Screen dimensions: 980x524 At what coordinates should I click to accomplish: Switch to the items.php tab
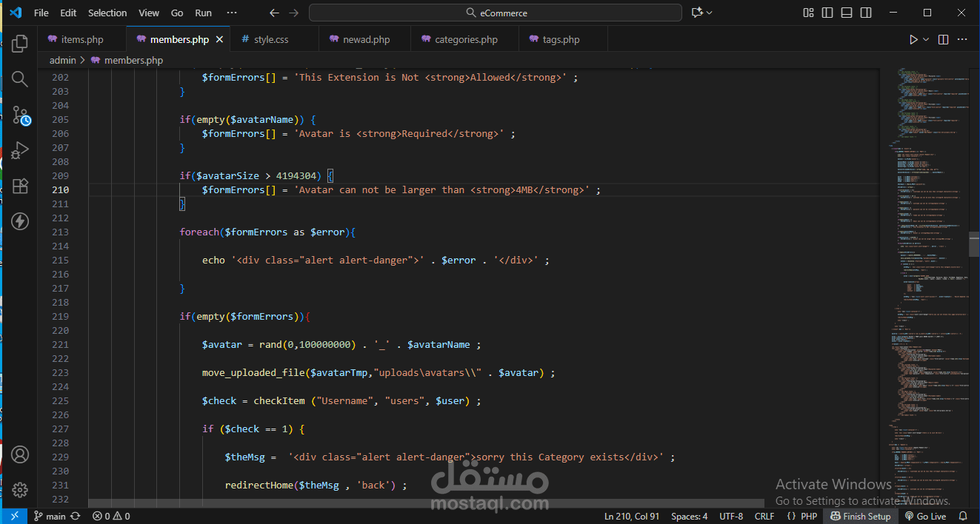[82, 39]
